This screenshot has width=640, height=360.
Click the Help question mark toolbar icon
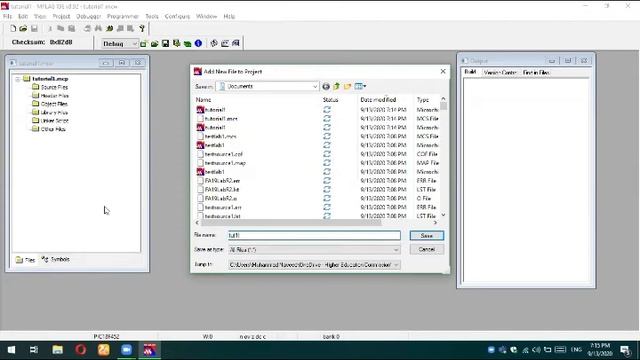[x=142, y=29]
